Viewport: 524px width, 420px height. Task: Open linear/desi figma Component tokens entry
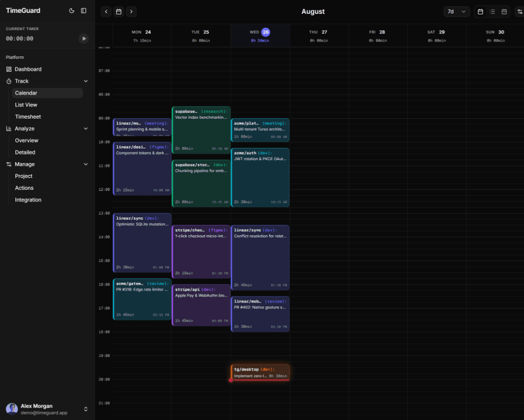click(142, 168)
